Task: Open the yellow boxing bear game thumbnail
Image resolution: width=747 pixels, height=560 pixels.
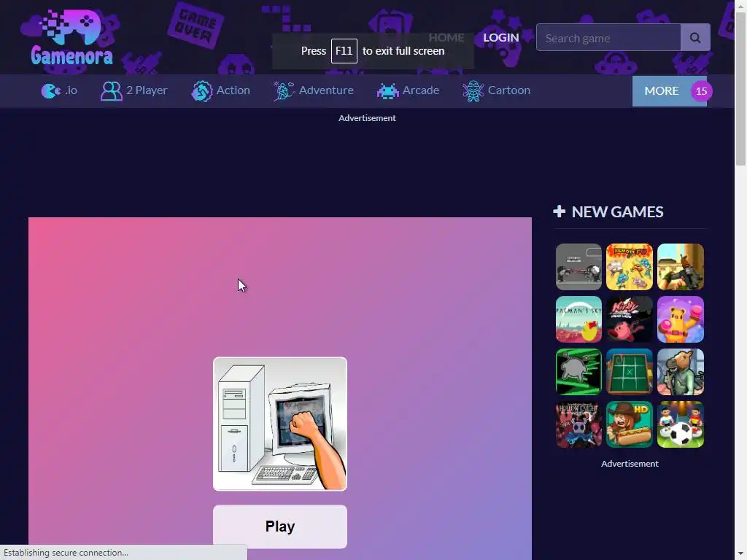Action: [x=681, y=319]
